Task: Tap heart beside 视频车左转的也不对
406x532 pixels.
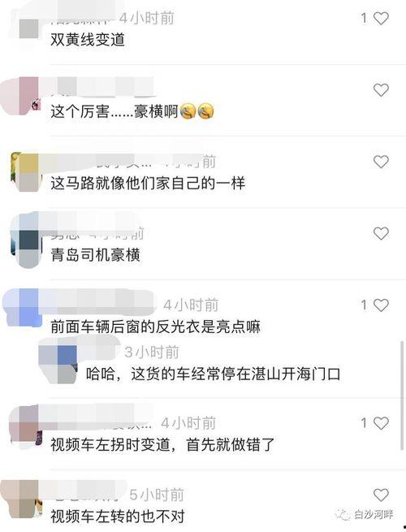Action: (x=381, y=495)
